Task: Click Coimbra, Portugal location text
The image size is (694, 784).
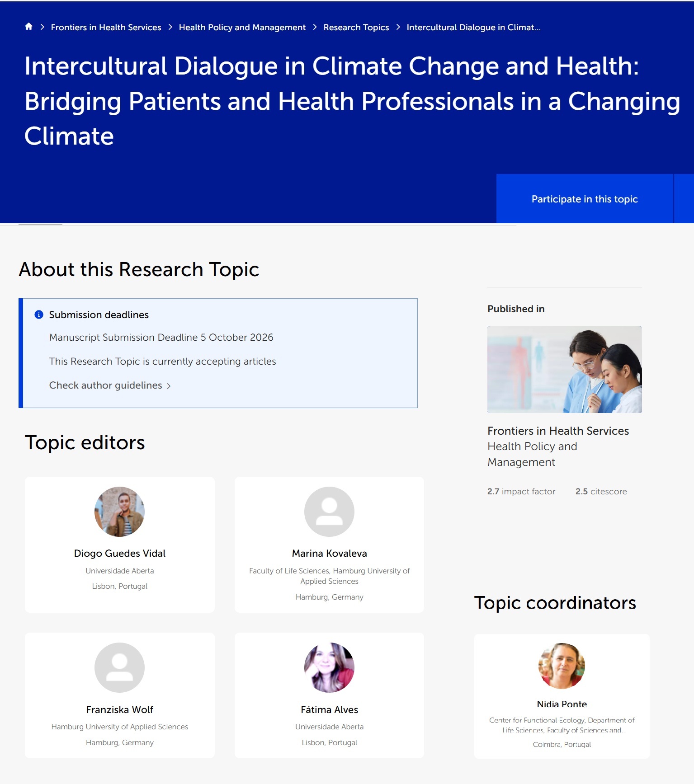Action: point(562,744)
